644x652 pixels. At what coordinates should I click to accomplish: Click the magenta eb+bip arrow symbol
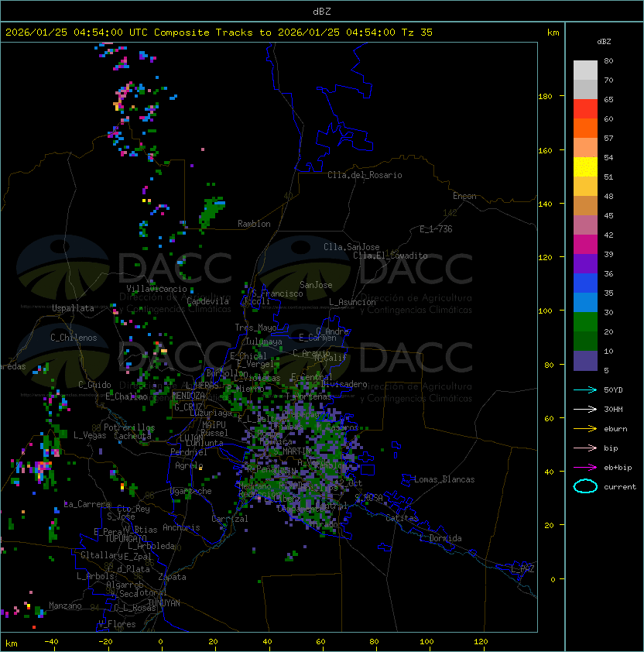tap(585, 468)
